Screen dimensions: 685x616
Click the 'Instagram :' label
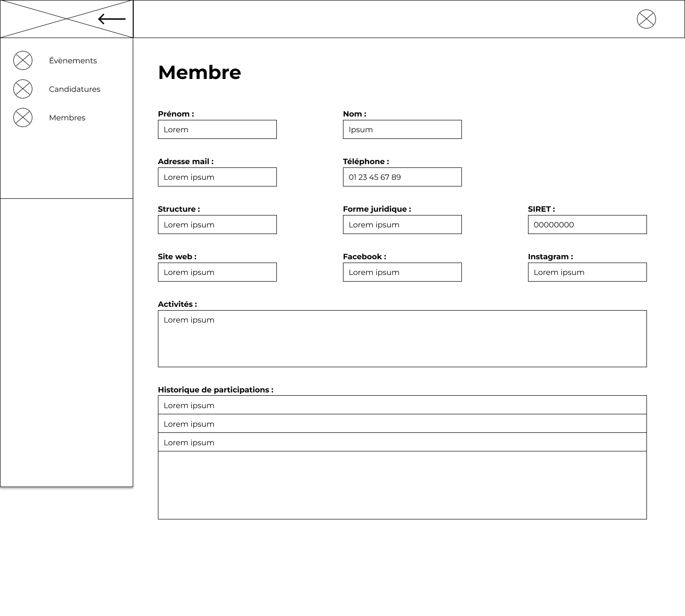point(550,256)
